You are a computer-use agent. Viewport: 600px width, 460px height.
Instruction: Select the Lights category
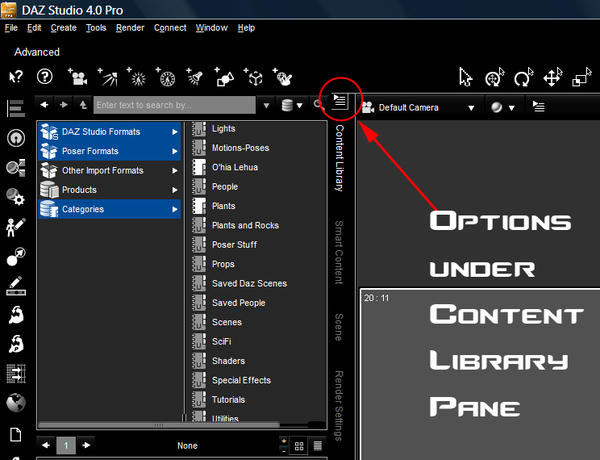click(x=223, y=129)
